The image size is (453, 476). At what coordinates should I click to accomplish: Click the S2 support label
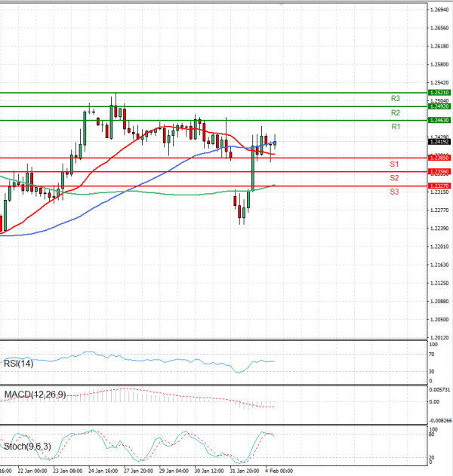point(394,178)
